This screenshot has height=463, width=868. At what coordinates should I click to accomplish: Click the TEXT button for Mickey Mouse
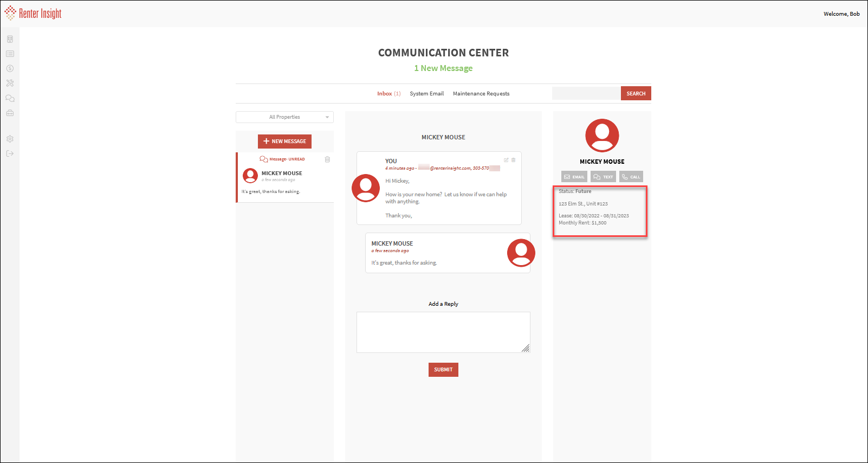[603, 177]
